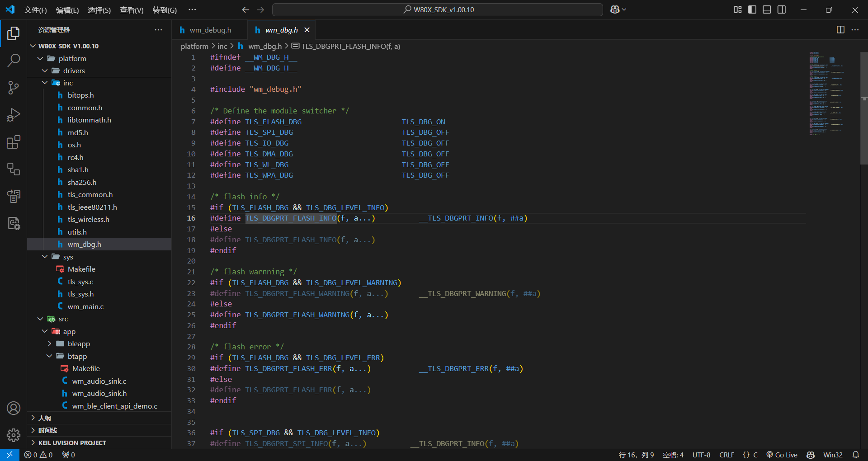868x461 pixels.
Task: Toggle secondary side bar visibility
Action: pos(782,9)
